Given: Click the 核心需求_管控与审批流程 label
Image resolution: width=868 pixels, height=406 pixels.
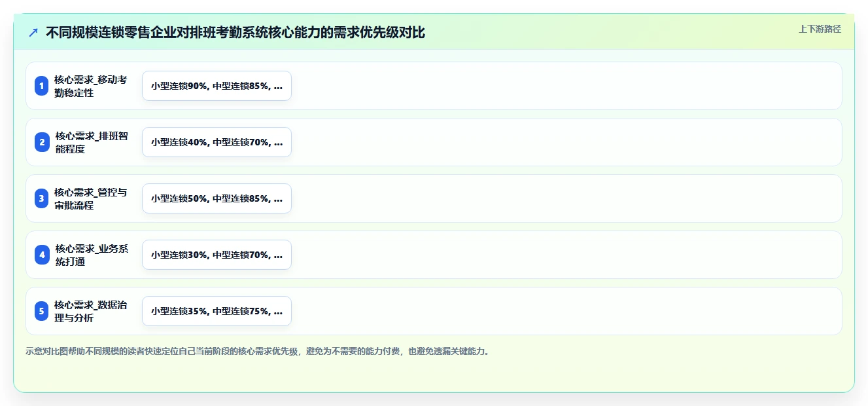Looking at the screenshot, I should pos(91,198).
